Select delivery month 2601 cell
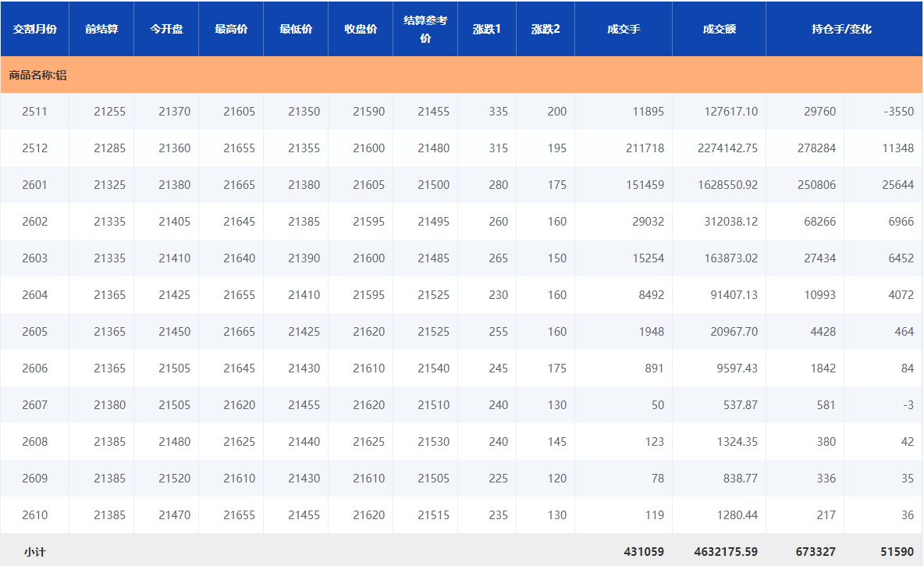 point(34,185)
